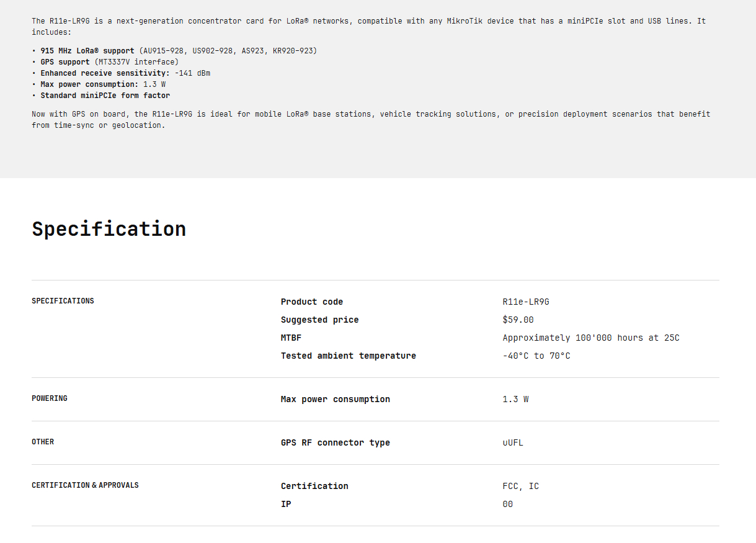Click the MTBF label
This screenshot has width=756, height=543.
pos(291,338)
